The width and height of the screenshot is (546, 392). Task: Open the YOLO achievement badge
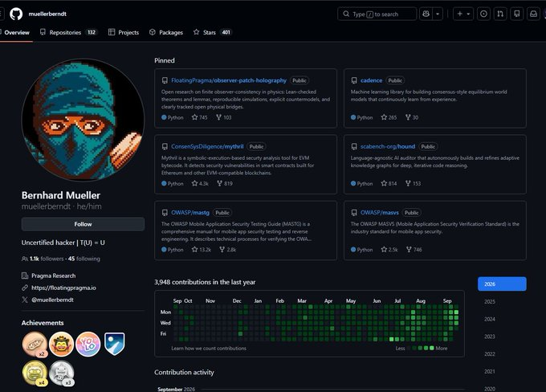[88, 345]
